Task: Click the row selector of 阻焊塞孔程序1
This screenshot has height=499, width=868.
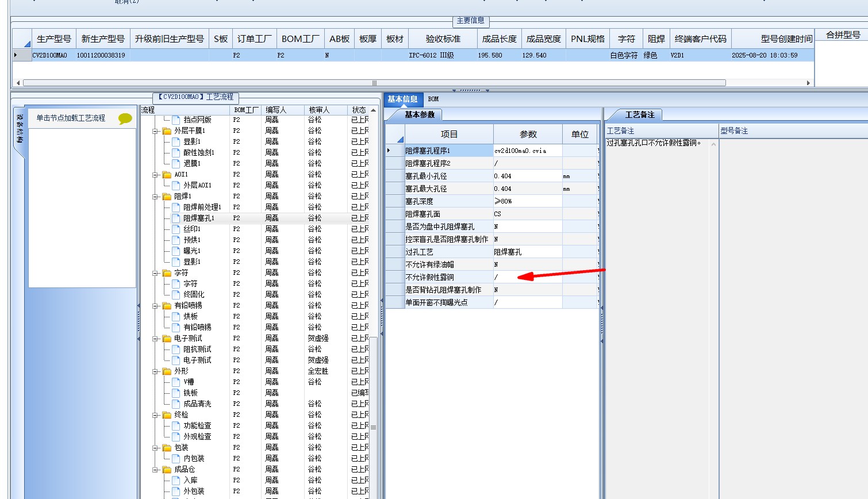Action: (394, 151)
